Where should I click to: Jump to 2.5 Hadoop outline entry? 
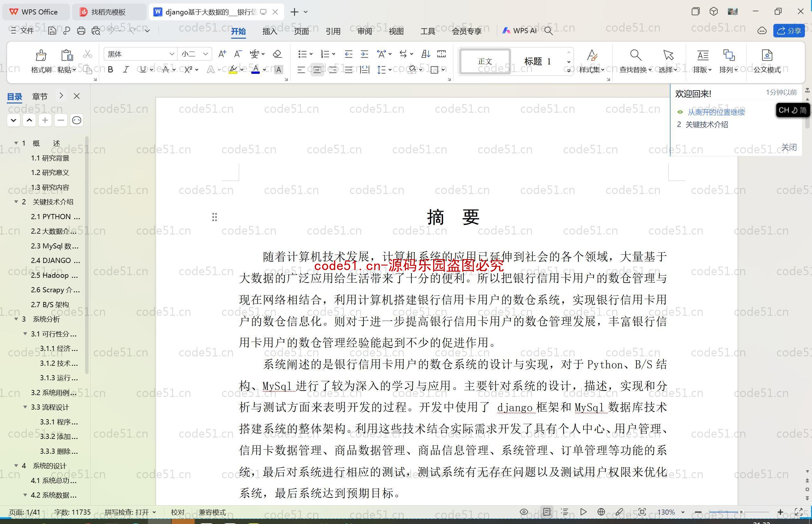[x=55, y=275]
